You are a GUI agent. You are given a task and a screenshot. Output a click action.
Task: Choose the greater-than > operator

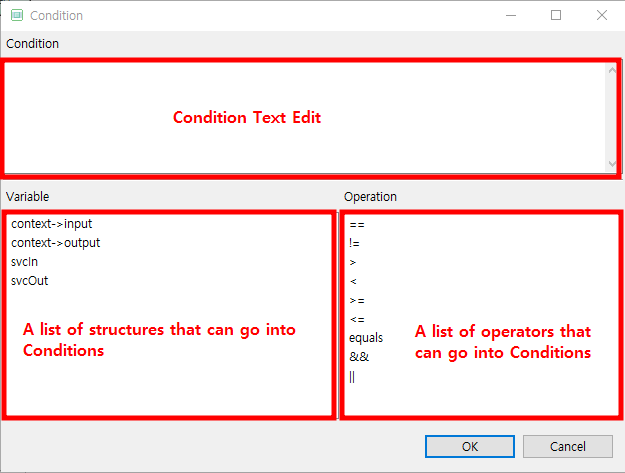[353, 262]
